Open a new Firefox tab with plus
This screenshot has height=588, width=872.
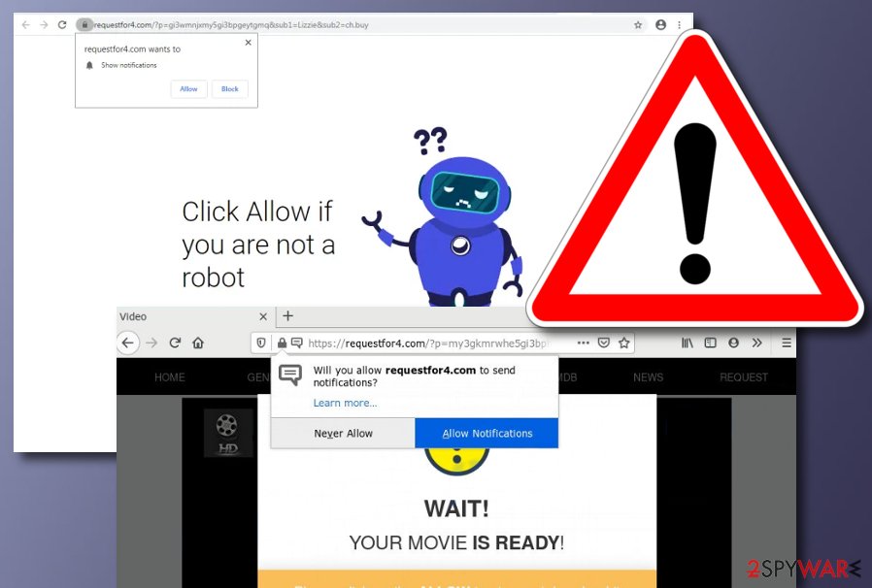pos(287,316)
